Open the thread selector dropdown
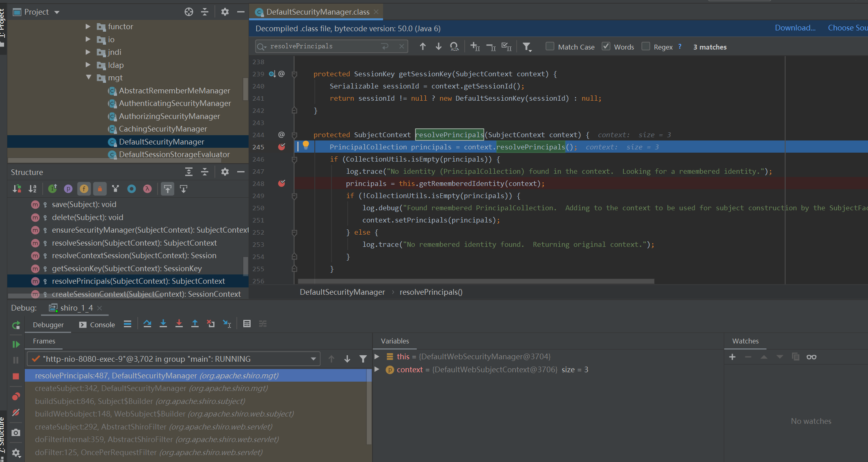The height and width of the screenshot is (462, 868). click(x=313, y=359)
